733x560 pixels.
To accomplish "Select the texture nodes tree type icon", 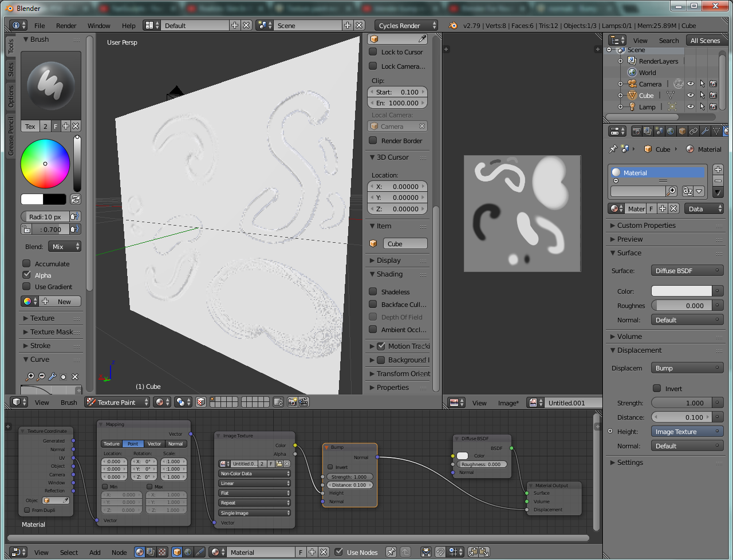I will (161, 552).
